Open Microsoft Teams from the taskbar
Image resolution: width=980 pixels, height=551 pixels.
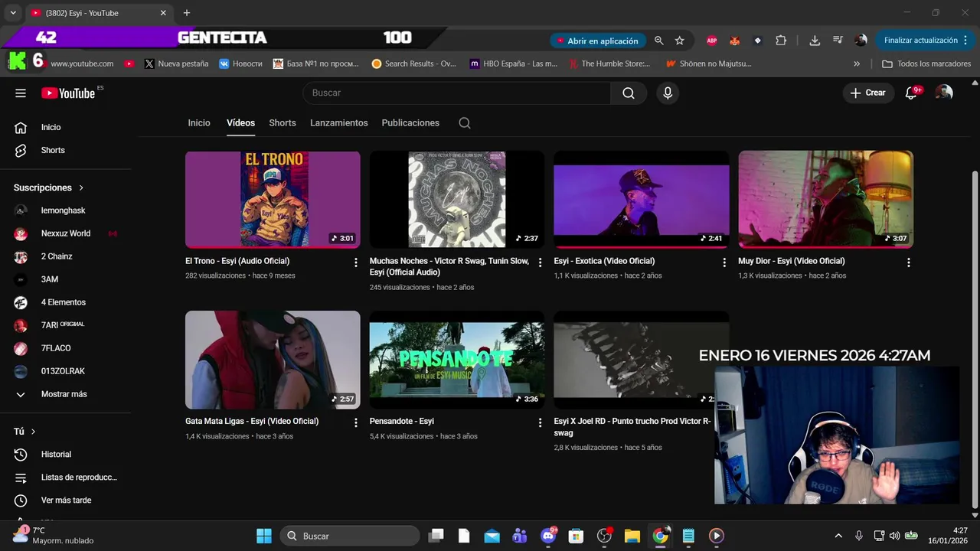tap(520, 536)
